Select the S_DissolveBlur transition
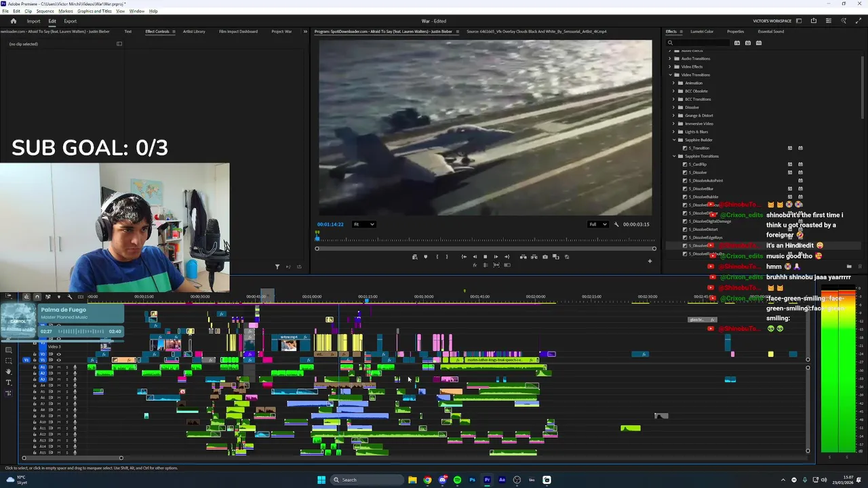 tap(701, 188)
